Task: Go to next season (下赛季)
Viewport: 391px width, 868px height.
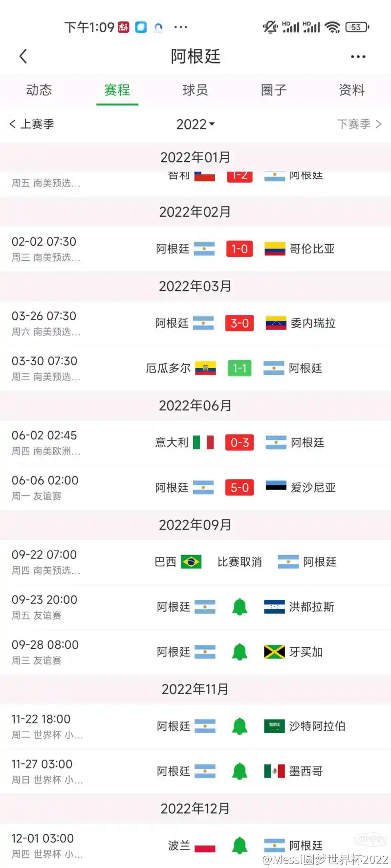Action: pos(359,124)
